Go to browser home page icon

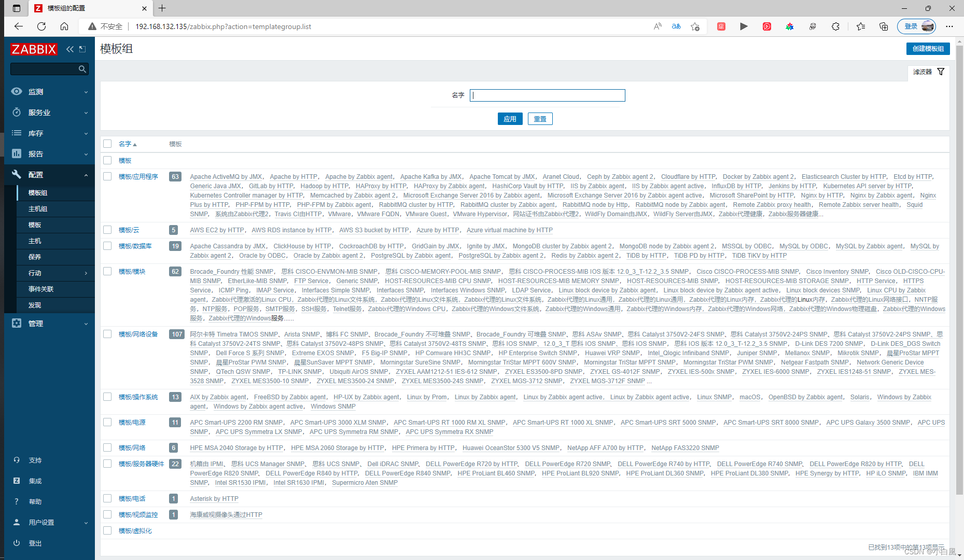click(64, 26)
